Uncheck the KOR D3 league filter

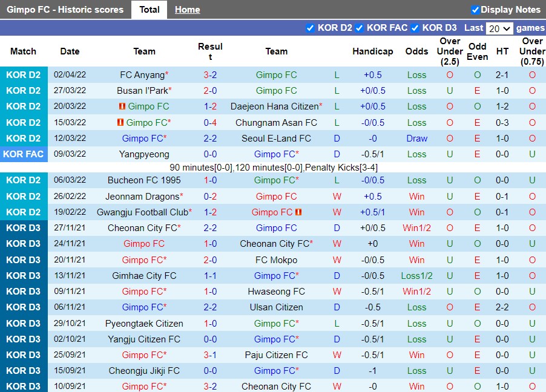pos(415,28)
